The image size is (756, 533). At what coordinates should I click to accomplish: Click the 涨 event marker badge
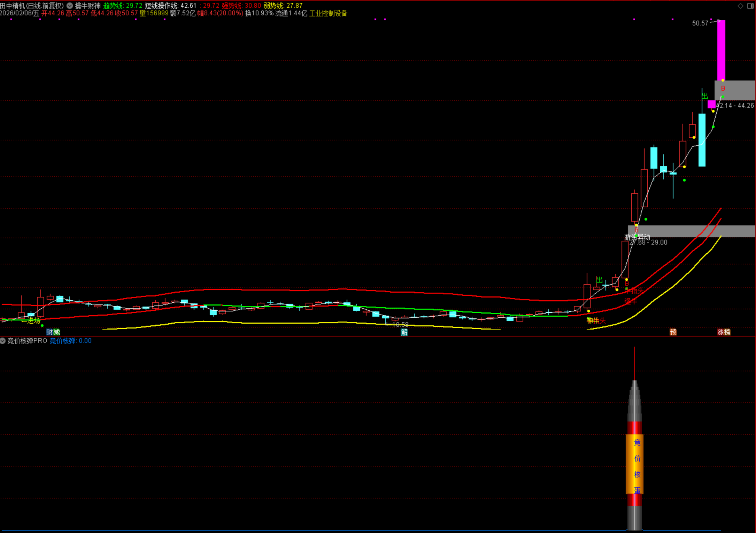(721, 332)
